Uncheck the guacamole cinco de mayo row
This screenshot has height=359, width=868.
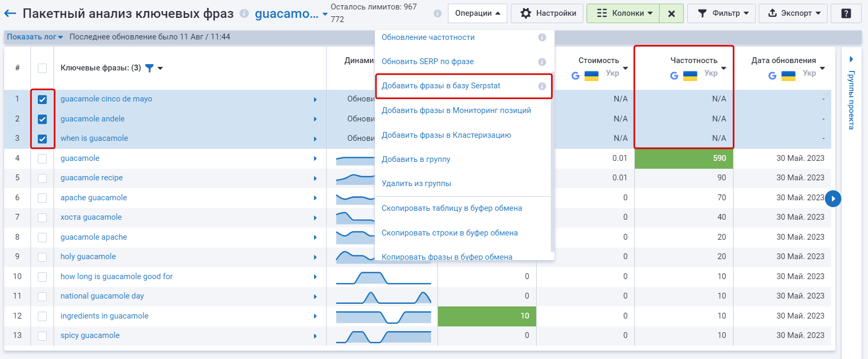pos(43,99)
